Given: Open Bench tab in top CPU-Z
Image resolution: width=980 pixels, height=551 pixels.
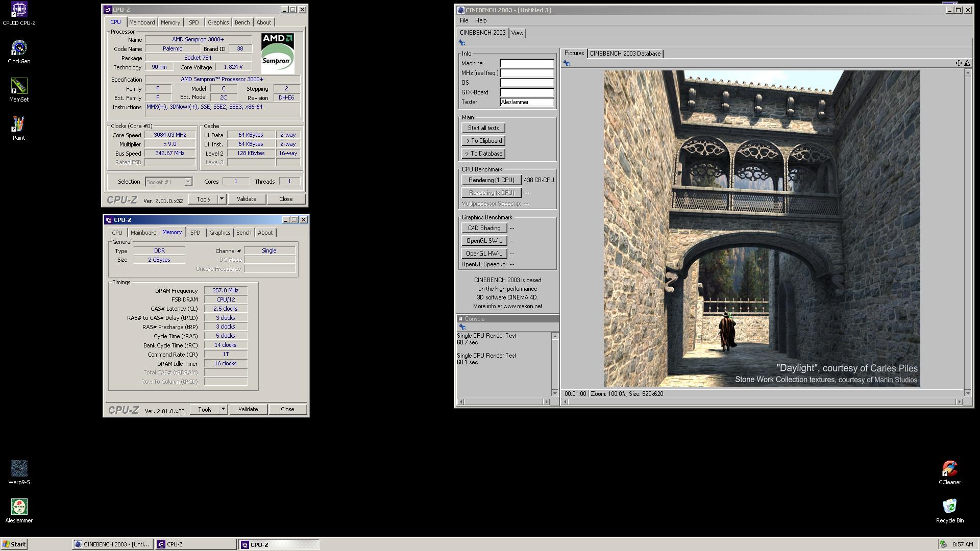Looking at the screenshot, I should [x=242, y=22].
